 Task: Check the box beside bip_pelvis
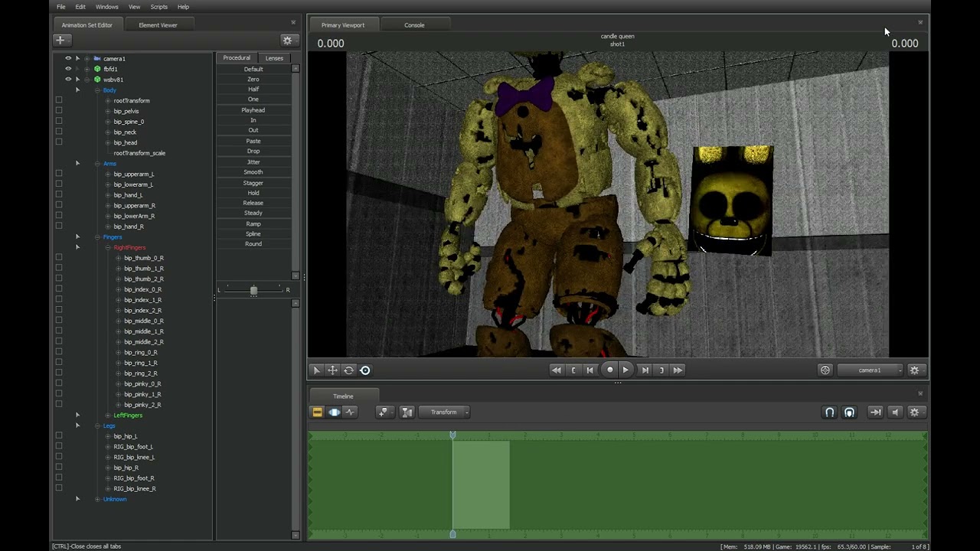pos(59,110)
